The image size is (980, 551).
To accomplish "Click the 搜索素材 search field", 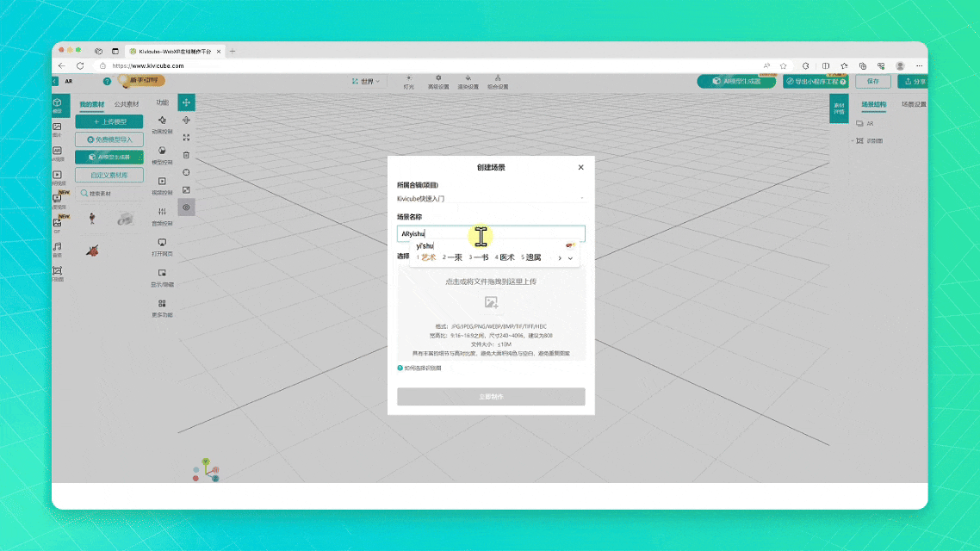I will (x=109, y=194).
